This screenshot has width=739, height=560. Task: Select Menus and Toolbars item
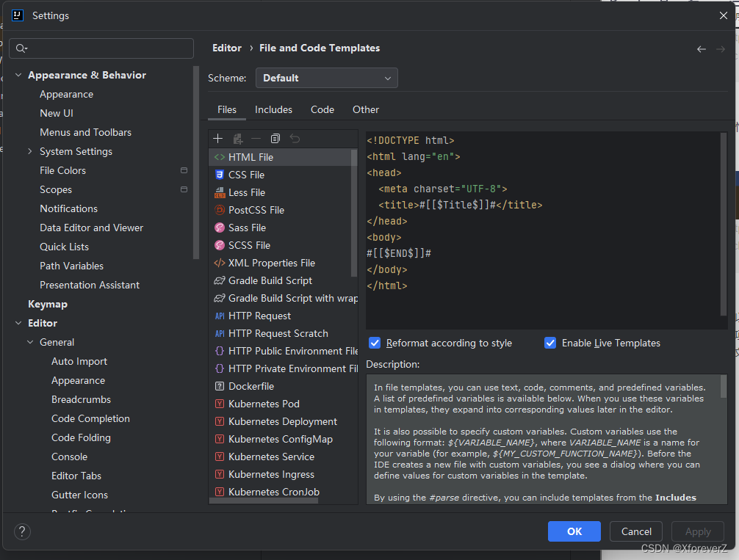tap(85, 132)
